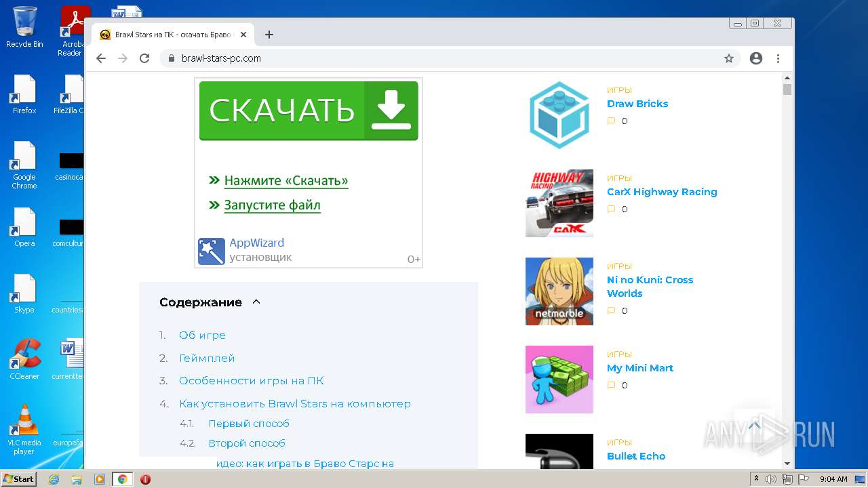Open Ni no Kuni: Cross Worlds link

coord(650,287)
